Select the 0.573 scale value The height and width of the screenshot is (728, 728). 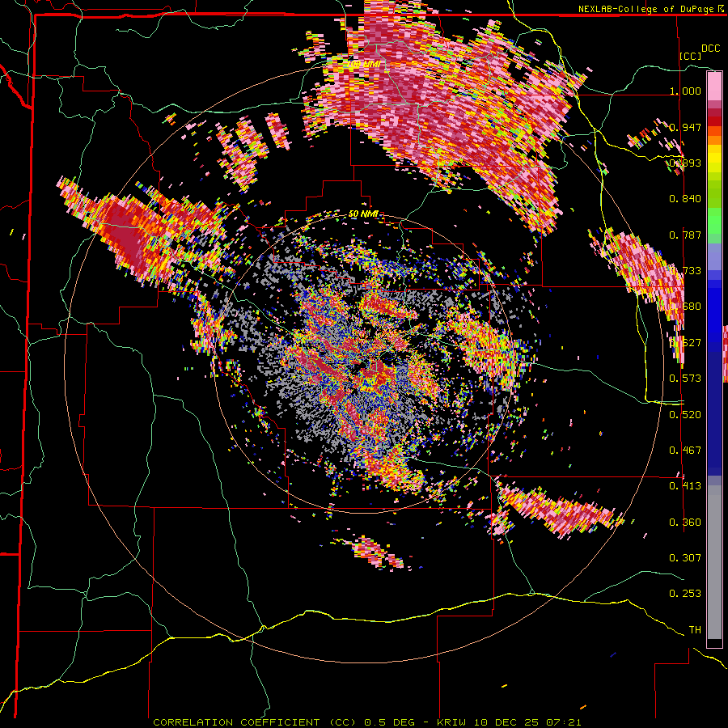point(685,378)
